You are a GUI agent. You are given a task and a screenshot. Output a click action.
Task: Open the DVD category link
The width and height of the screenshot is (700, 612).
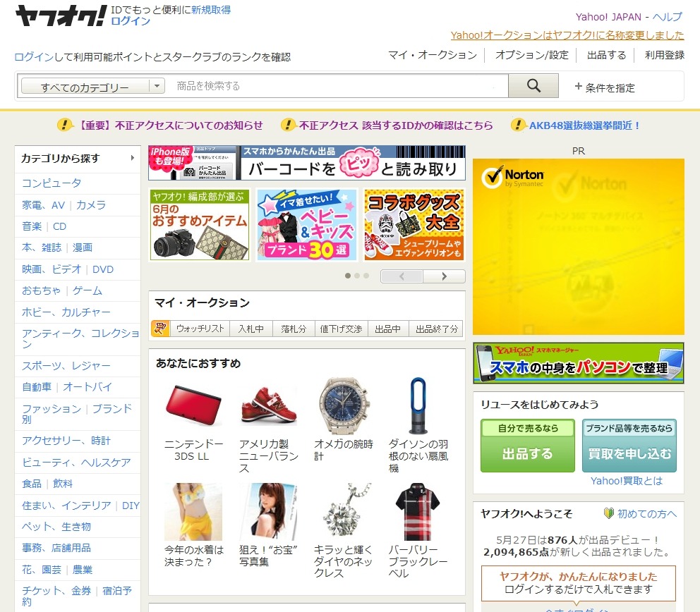pos(103,269)
